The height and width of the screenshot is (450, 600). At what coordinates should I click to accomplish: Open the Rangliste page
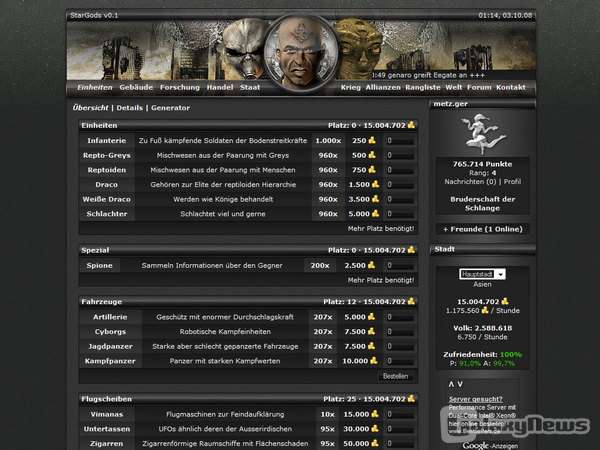pyautogui.click(x=423, y=87)
